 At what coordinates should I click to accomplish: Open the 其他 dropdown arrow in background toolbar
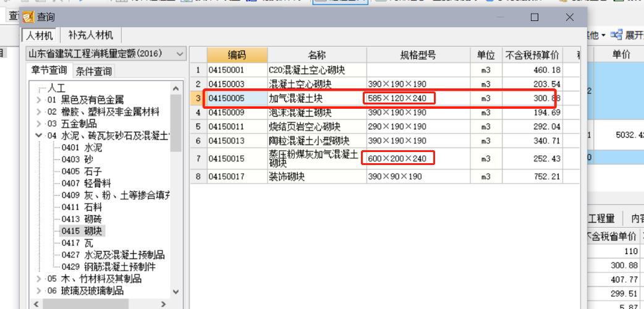click(x=603, y=36)
